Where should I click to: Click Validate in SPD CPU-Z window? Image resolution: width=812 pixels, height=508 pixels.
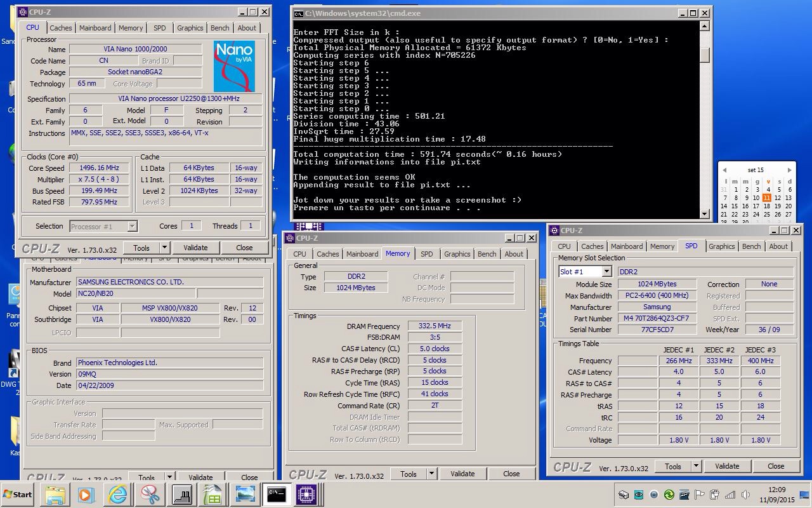coord(727,466)
